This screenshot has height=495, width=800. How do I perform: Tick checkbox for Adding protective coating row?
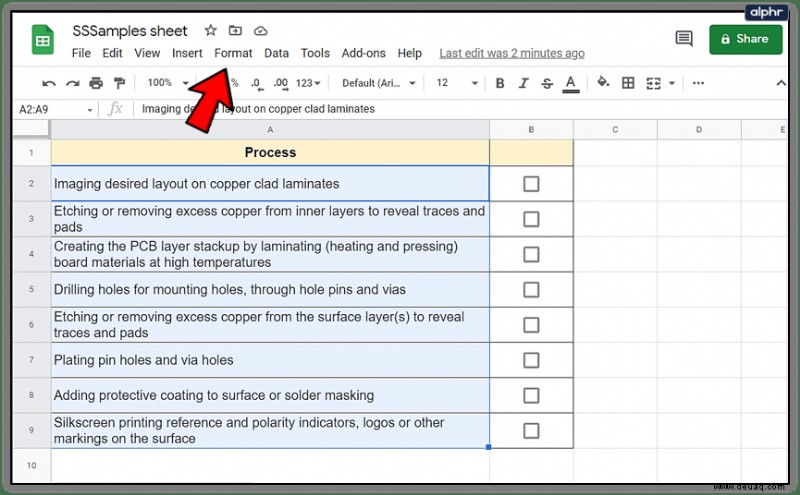(x=531, y=395)
